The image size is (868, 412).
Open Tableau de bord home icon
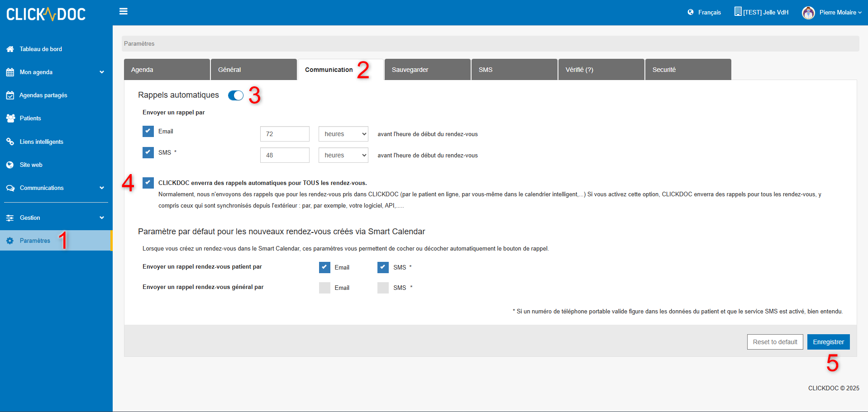click(x=10, y=49)
